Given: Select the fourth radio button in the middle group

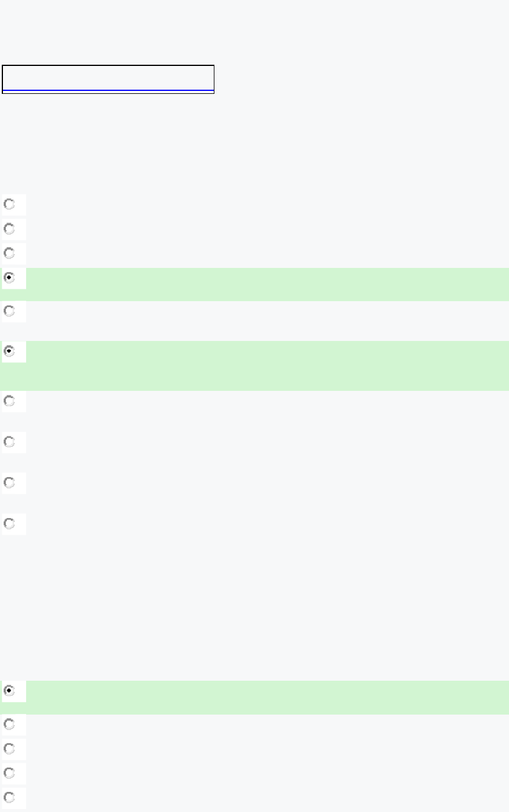Looking at the screenshot, I should (10, 483).
